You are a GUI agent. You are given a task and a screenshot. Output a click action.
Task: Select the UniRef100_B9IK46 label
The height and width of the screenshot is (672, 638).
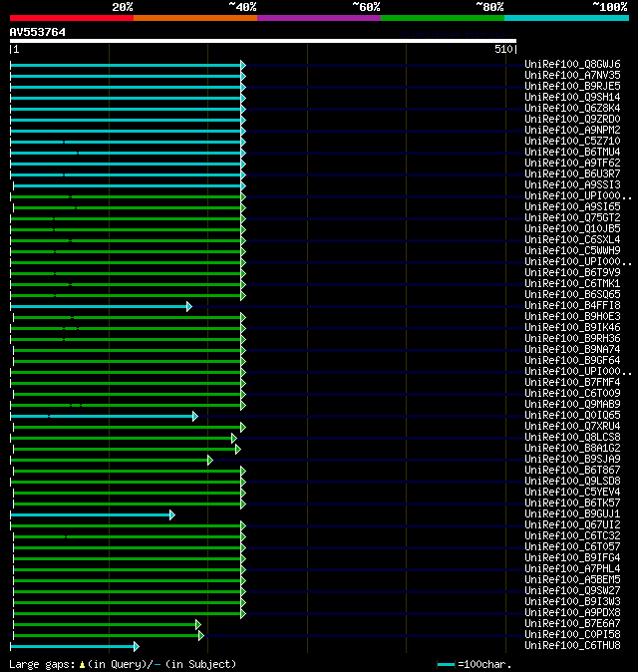click(572, 328)
